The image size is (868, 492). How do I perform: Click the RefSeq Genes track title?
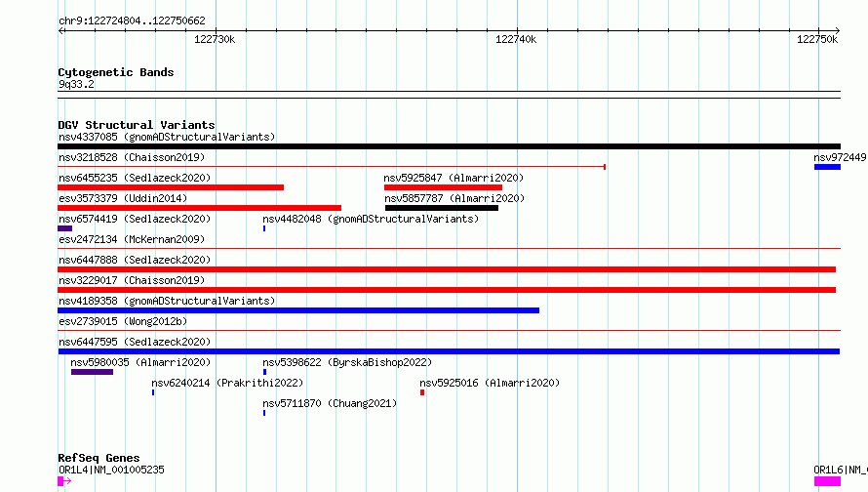(99, 458)
